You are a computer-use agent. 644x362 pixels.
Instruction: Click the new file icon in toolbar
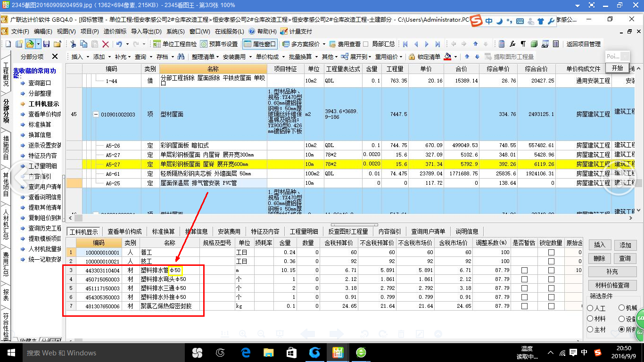(x=8, y=44)
